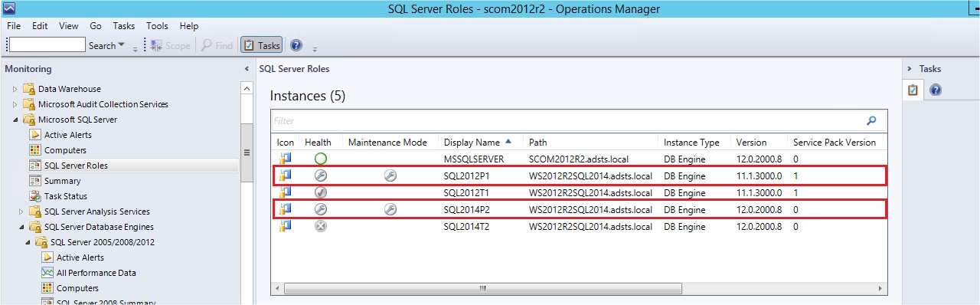Sort by Maintenance Mode column header
Viewport: 980px width, 305px height.
pyautogui.click(x=387, y=143)
